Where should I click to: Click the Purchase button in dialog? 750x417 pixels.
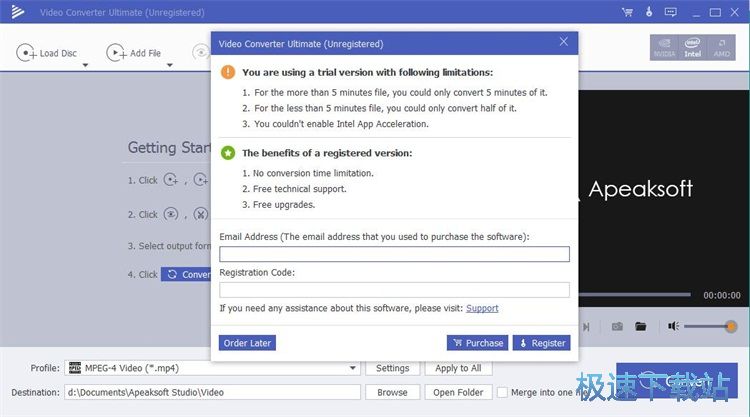[477, 343]
